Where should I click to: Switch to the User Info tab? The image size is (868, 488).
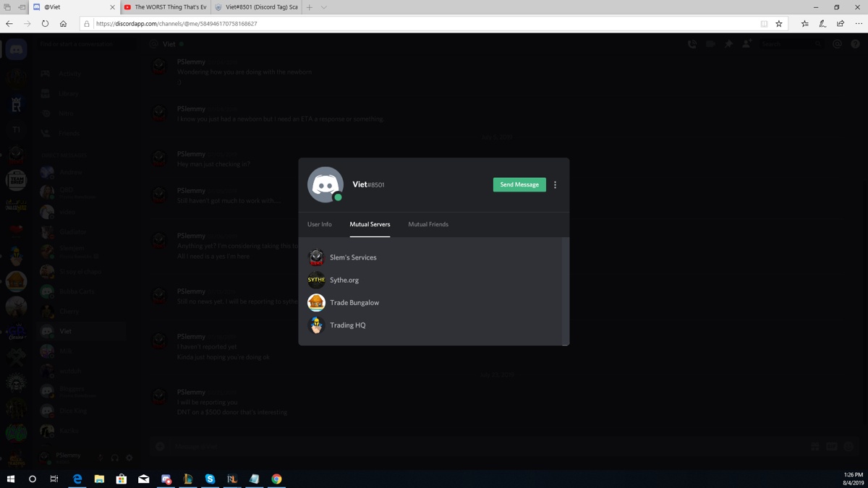[x=319, y=224]
